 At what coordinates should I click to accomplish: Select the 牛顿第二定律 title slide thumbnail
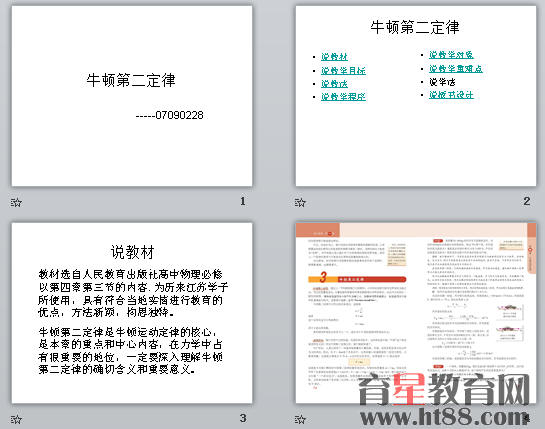(x=132, y=96)
